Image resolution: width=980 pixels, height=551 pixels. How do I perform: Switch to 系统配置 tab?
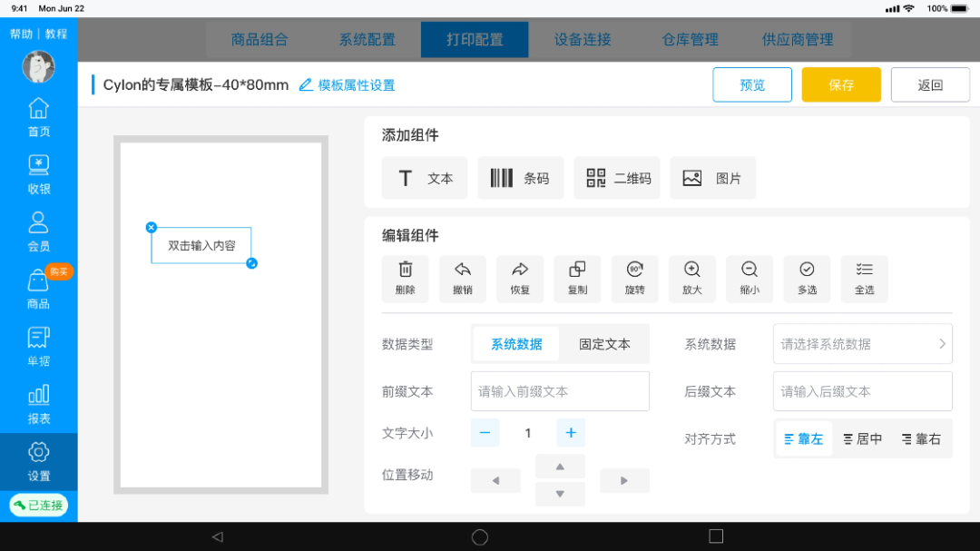pyautogui.click(x=367, y=39)
